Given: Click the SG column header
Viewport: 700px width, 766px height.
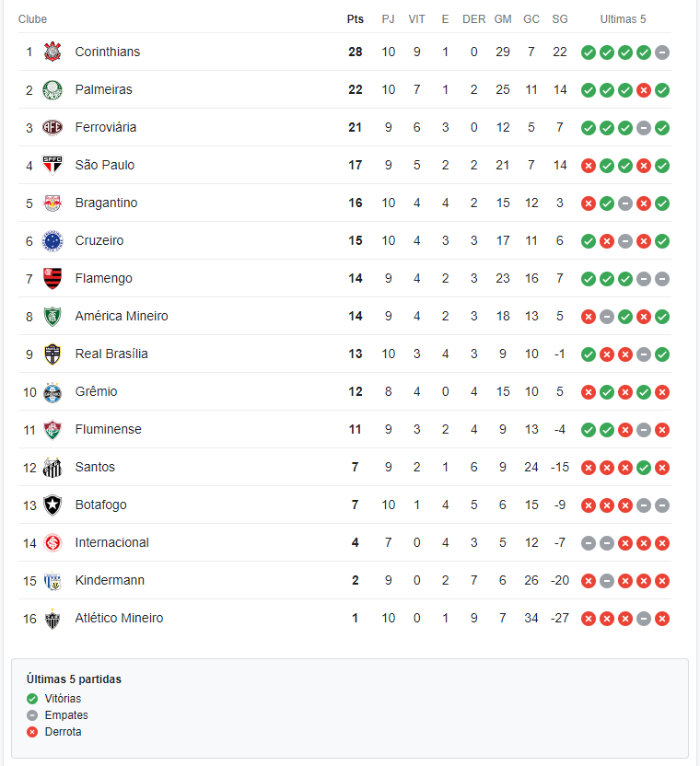Looking at the screenshot, I should (x=560, y=19).
